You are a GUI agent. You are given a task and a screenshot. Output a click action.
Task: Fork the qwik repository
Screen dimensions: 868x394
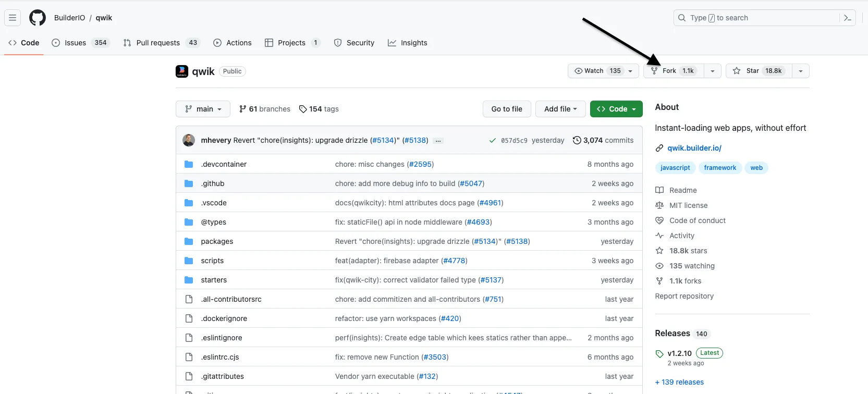pos(674,71)
